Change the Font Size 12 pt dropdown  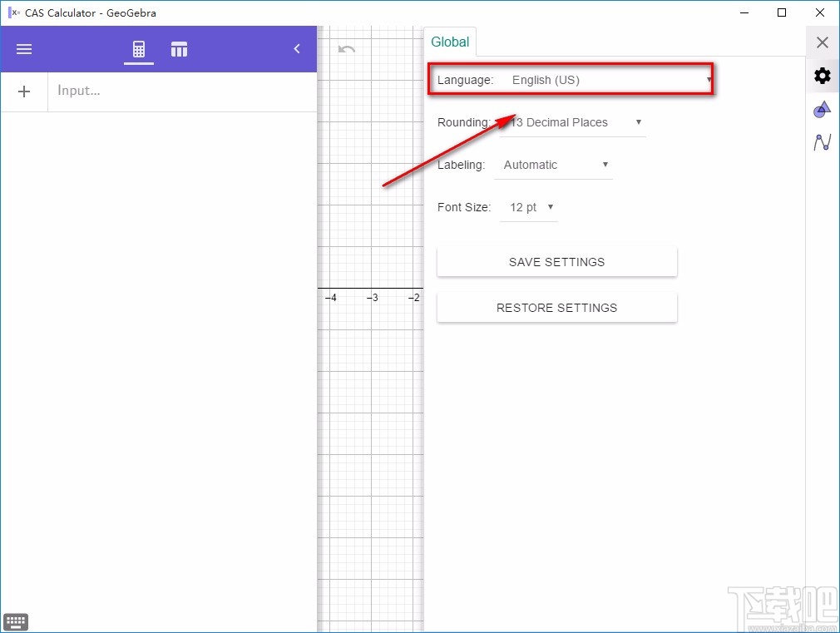coord(529,207)
